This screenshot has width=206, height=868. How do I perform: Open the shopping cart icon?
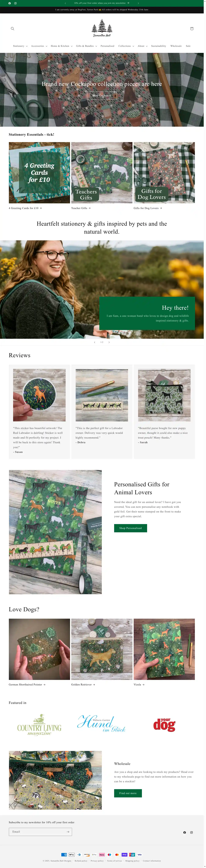(192, 29)
